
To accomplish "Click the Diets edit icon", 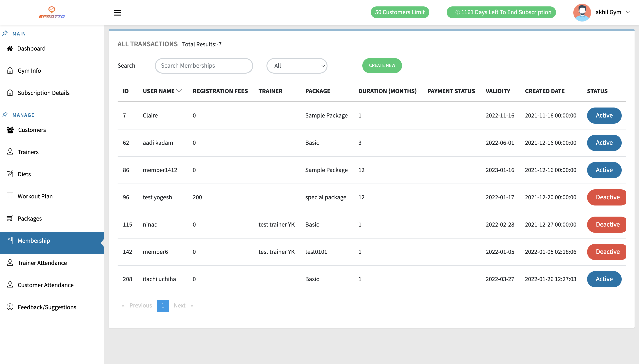I will pos(10,174).
